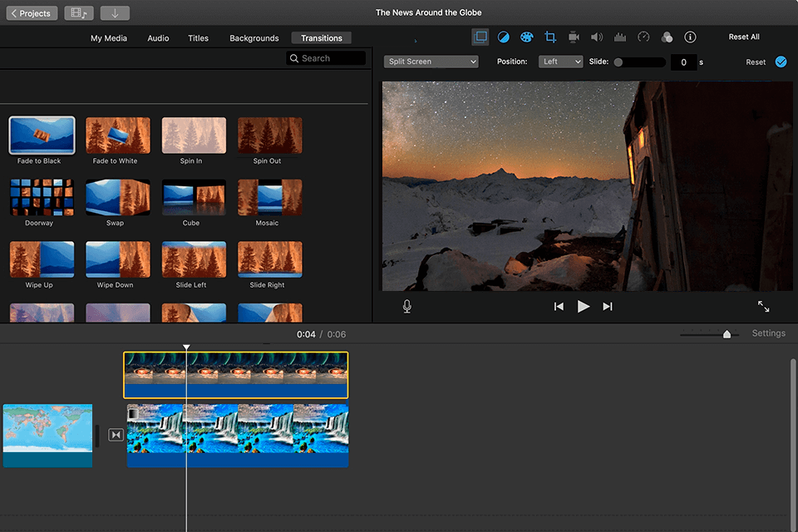798x532 pixels.
Task: Select the Mosaic transition
Action: (x=269, y=197)
